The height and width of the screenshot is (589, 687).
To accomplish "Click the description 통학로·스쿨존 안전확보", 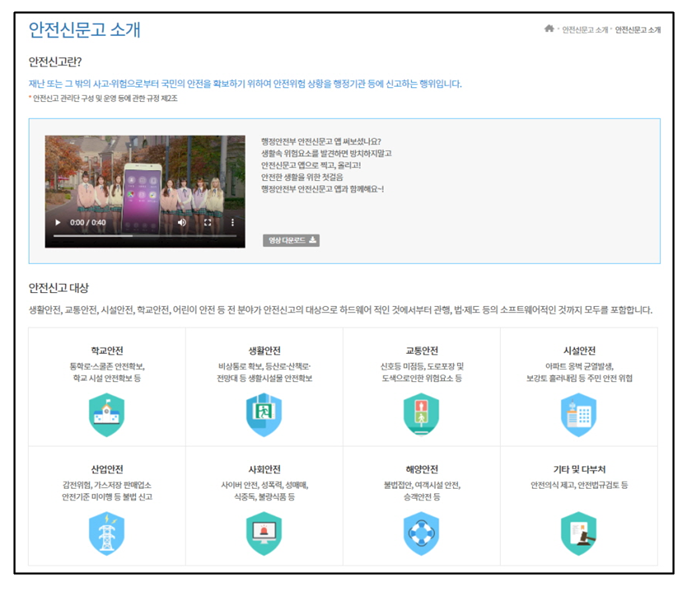I will [107, 366].
